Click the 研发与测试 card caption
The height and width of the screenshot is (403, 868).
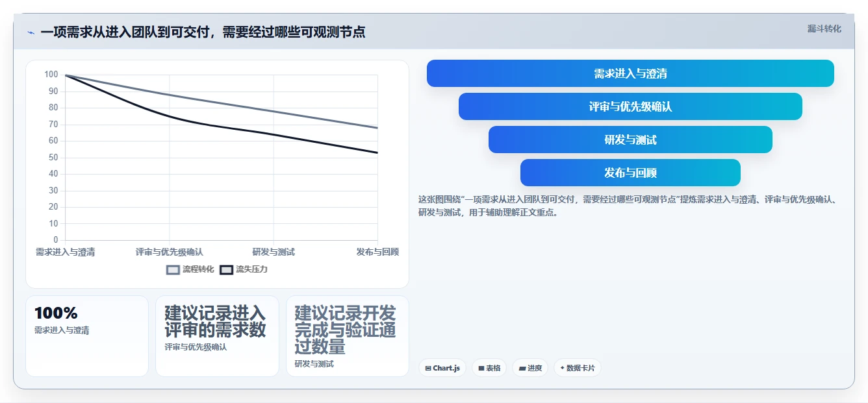[x=314, y=364]
